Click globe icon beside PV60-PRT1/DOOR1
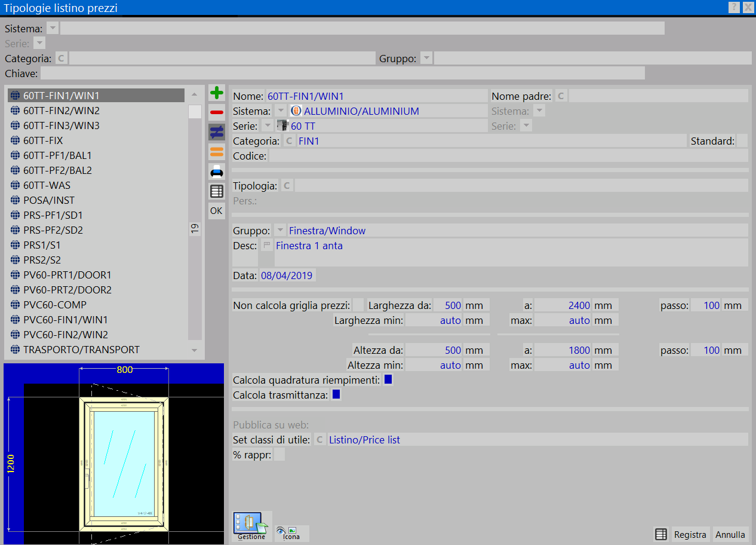756x545 pixels. click(x=16, y=275)
